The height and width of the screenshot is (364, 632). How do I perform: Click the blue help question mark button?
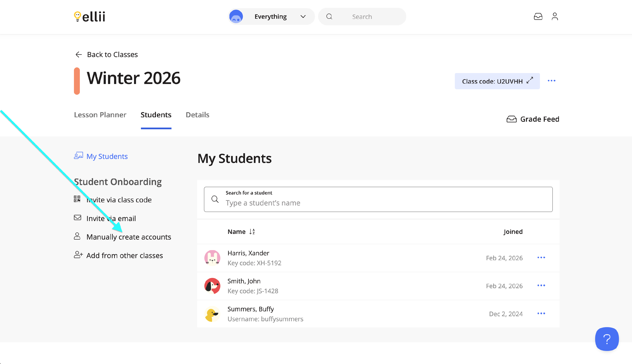tap(607, 339)
